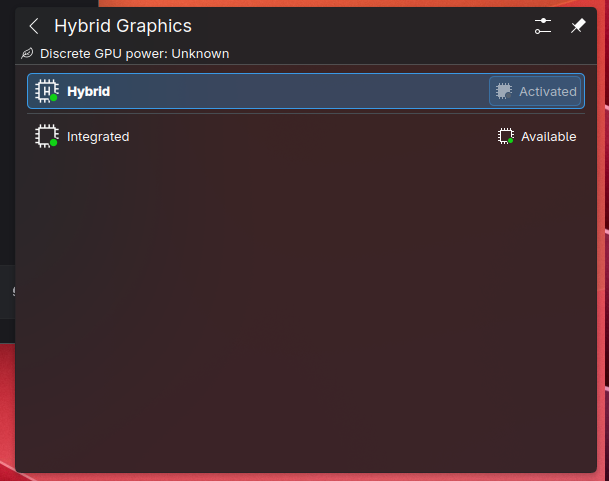Click the leaf icon beside Discrete GPU power
This screenshot has height=481, width=609.
pyautogui.click(x=27, y=53)
